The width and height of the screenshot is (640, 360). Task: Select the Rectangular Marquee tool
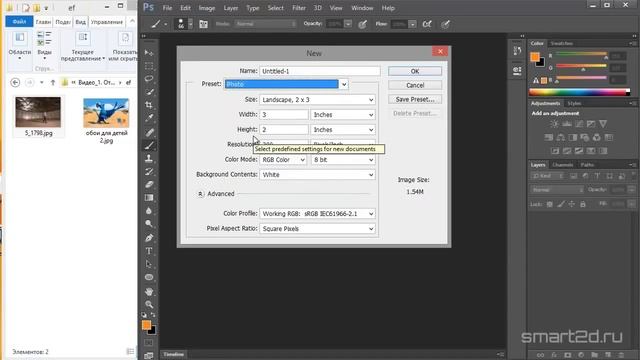coord(149,66)
